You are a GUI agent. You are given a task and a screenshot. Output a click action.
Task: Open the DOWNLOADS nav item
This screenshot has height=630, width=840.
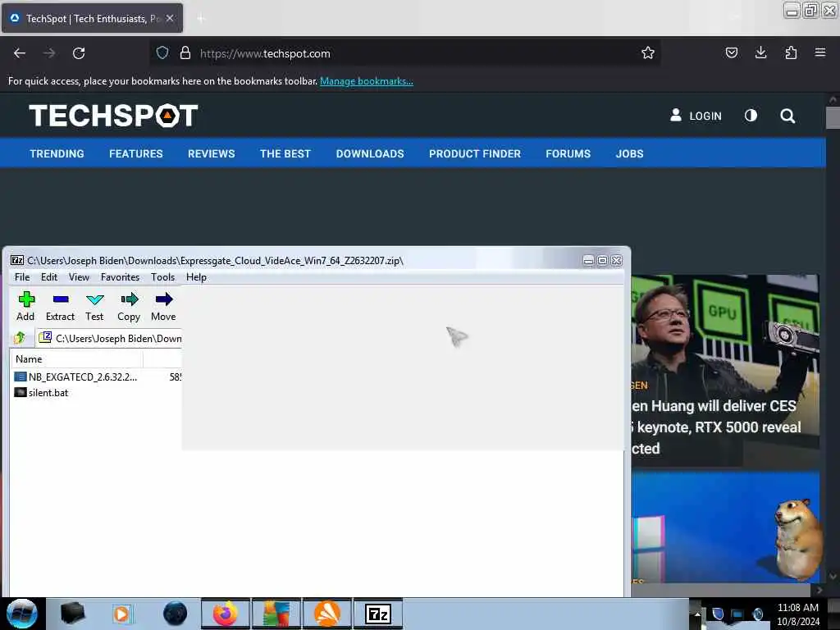point(370,153)
